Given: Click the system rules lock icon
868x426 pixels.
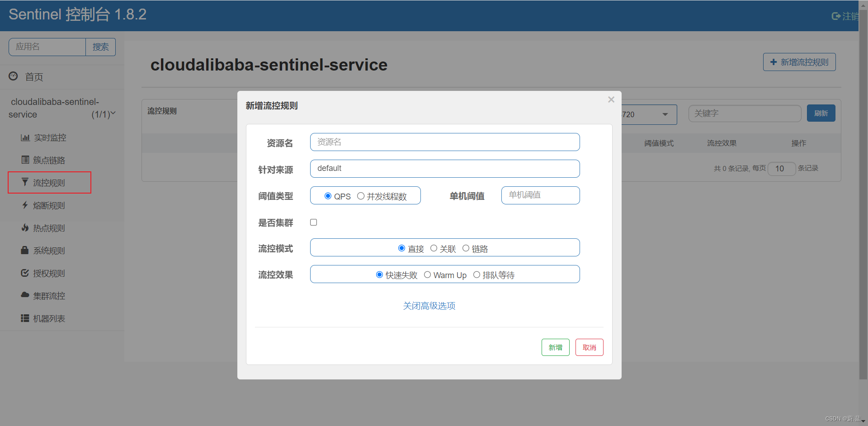Looking at the screenshot, I should click(x=25, y=251).
